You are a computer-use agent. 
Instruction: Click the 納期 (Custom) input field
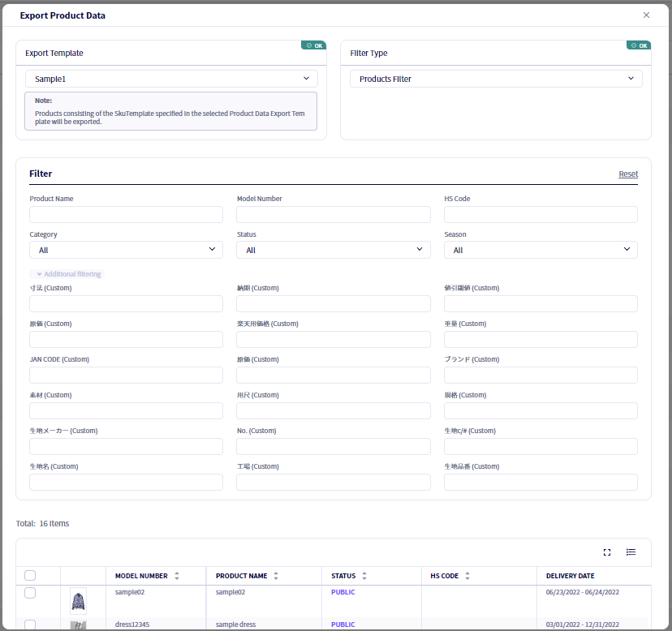click(334, 303)
